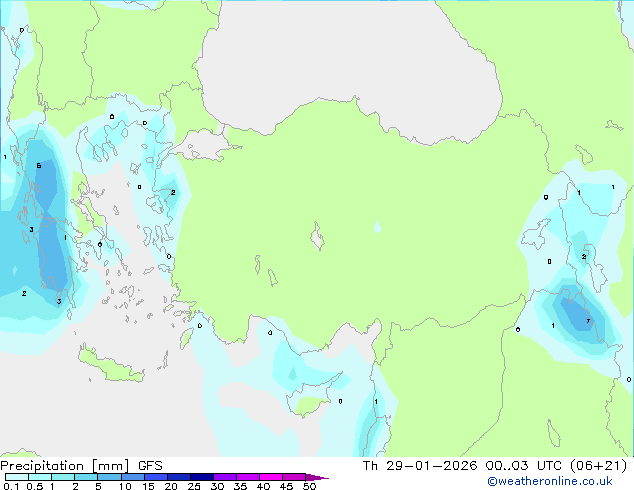Click the '30' legend scale label
The width and height of the screenshot is (634, 490).
[x=217, y=486]
